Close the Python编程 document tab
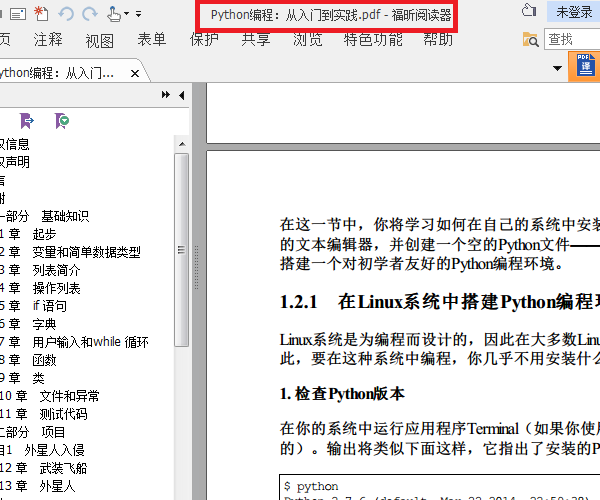600x500 pixels. tap(135, 73)
